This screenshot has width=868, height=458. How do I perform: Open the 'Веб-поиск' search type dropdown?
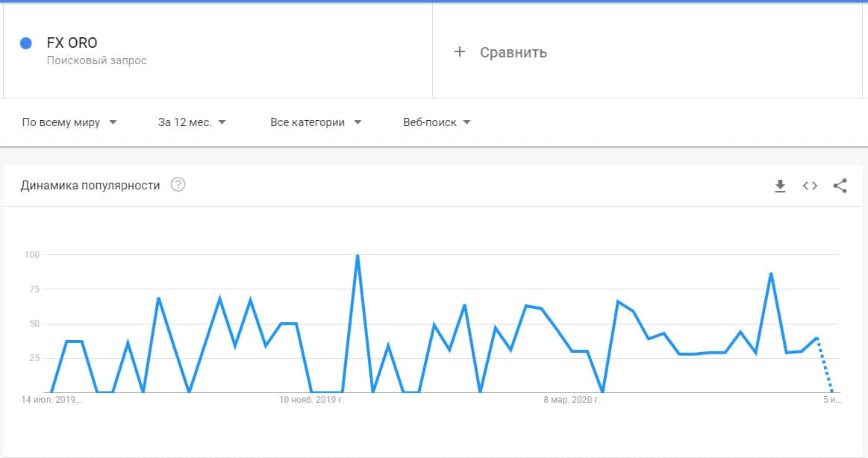pos(437,122)
